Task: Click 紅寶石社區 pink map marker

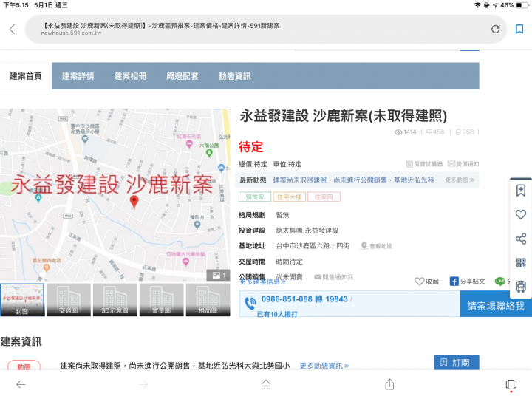Action: (x=189, y=144)
